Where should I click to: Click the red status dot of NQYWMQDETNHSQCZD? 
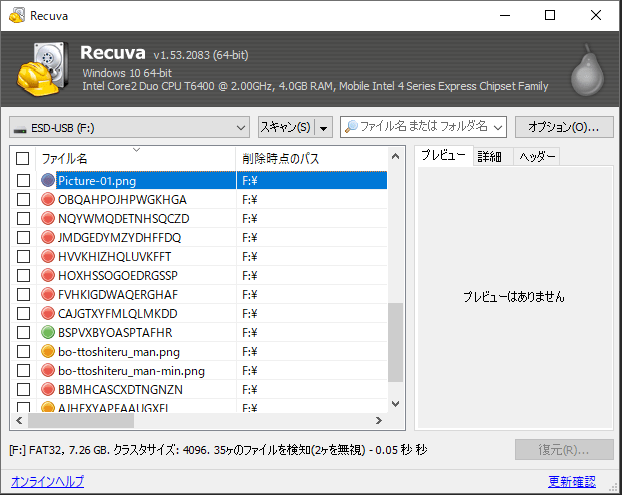(48, 218)
